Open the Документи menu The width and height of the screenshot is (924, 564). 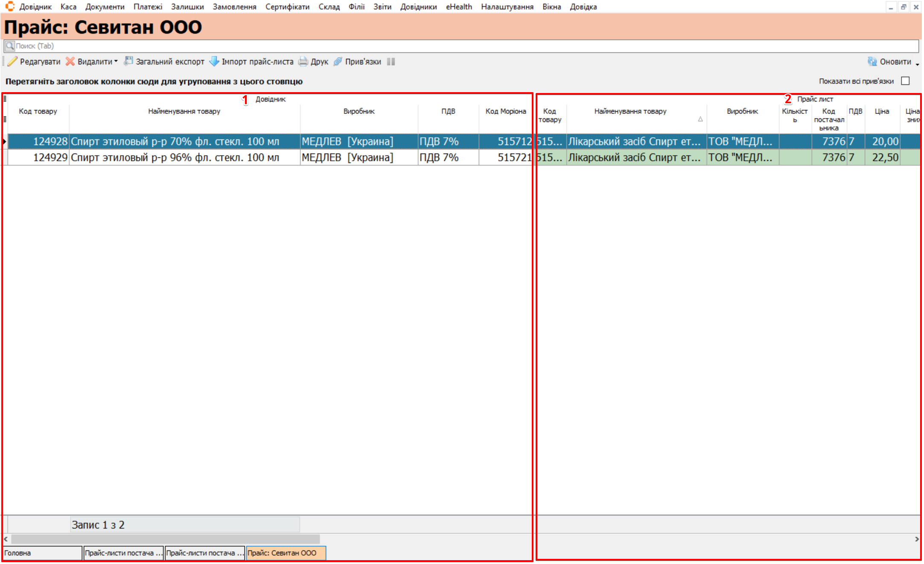pos(105,7)
